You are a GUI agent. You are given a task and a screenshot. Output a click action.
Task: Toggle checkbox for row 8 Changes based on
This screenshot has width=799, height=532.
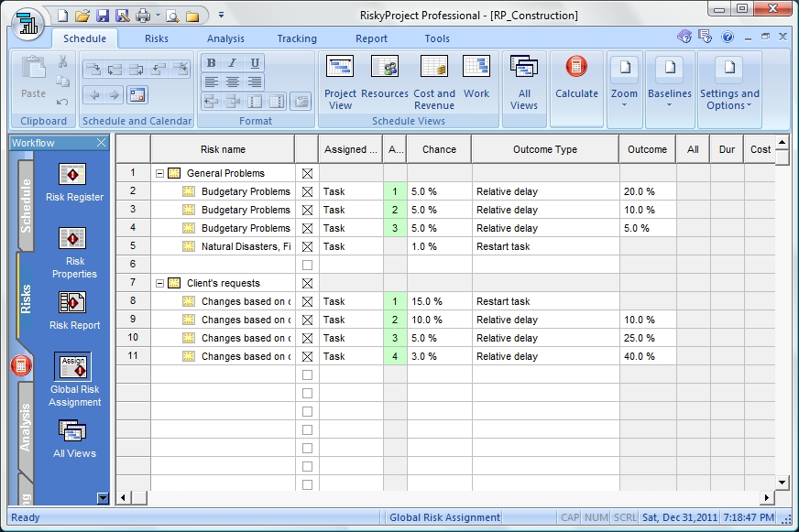[x=307, y=301]
